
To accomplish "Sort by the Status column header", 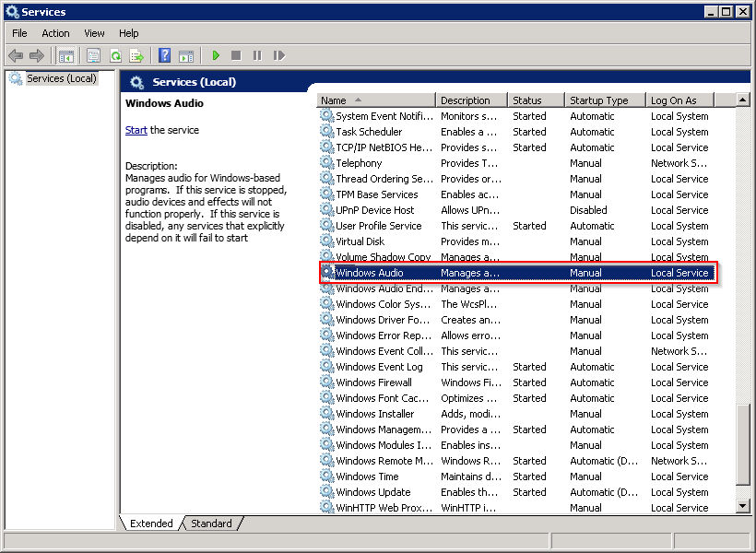I will pyautogui.click(x=537, y=100).
